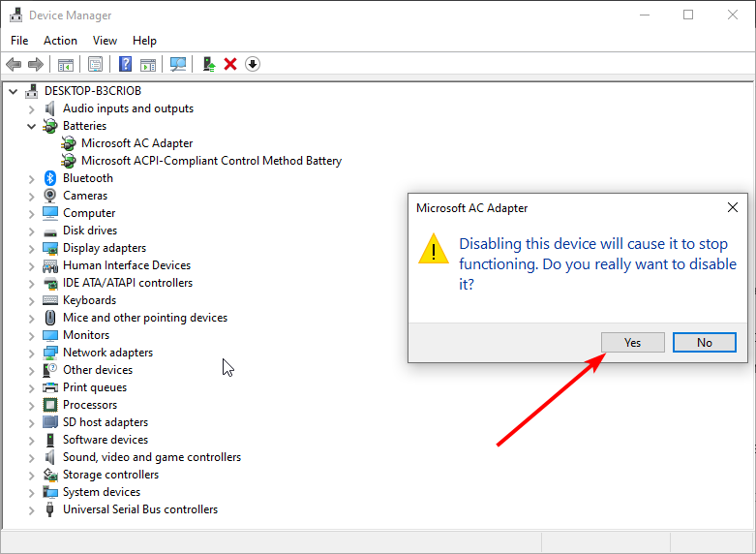The width and height of the screenshot is (756, 554).
Task: Expand the Bluetooth category chevron
Action: (x=31, y=179)
